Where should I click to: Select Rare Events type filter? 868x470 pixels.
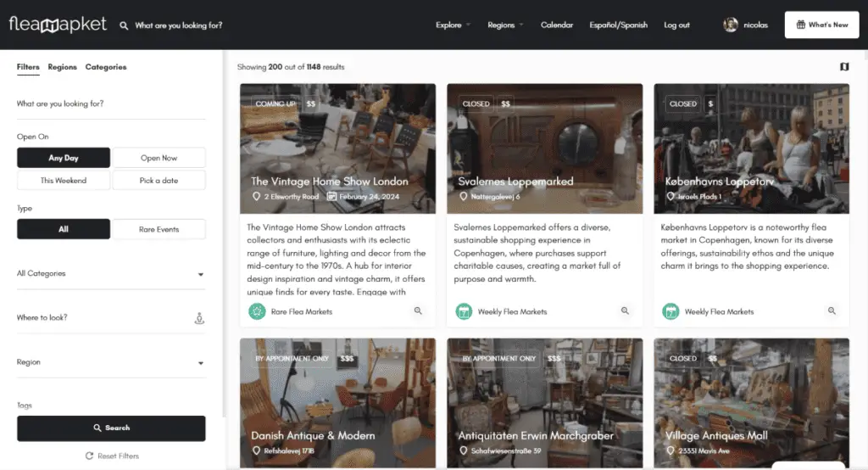159,229
